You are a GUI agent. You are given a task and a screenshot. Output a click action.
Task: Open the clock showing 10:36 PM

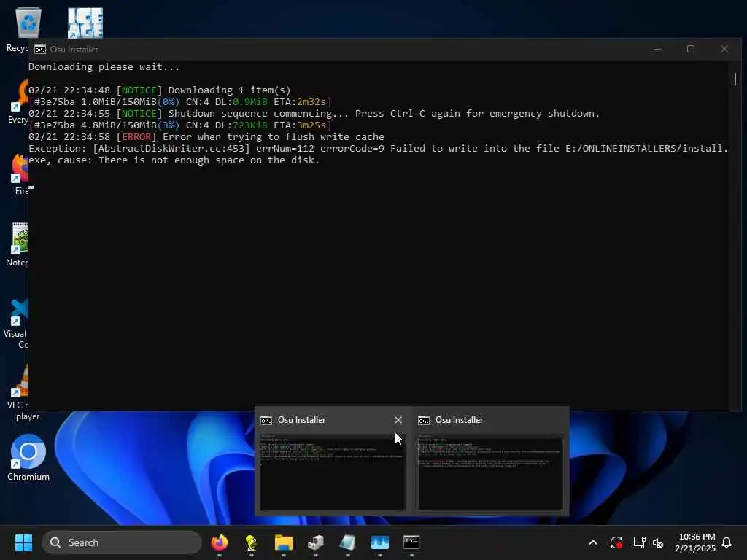coord(695,542)
